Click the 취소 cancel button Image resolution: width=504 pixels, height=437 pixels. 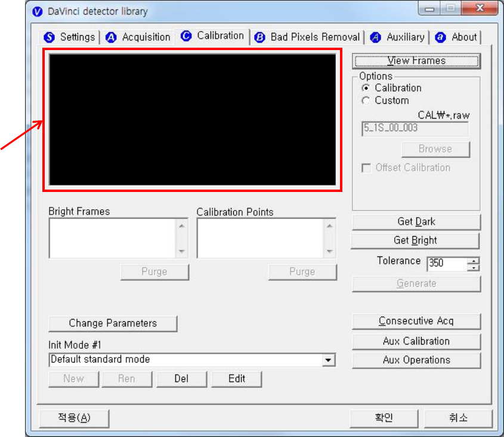tap(458, 419)
